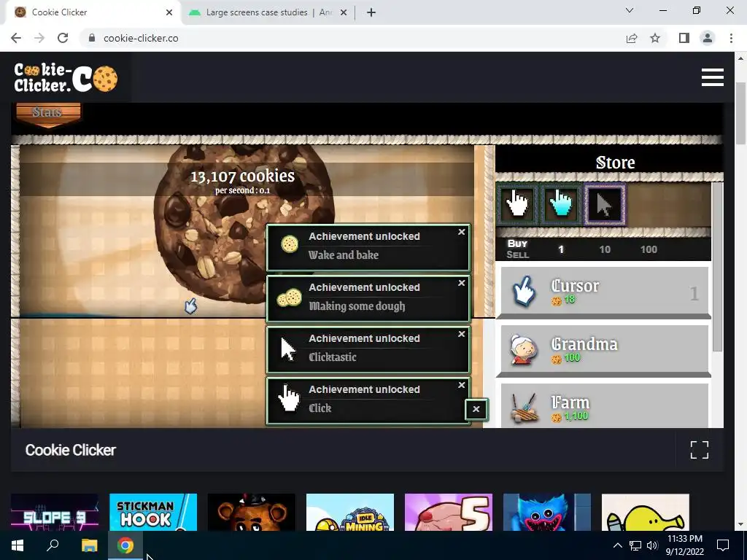The height and width of the screenshot is (560, 747).
Task: Open the Windows notification center
Action: [723, 545]
